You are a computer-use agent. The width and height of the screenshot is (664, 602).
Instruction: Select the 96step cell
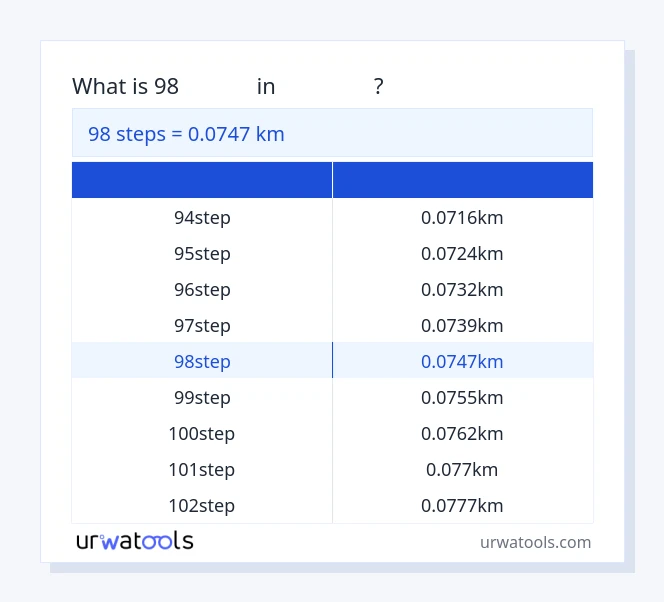pyautogui.click(x=202, y=289)
